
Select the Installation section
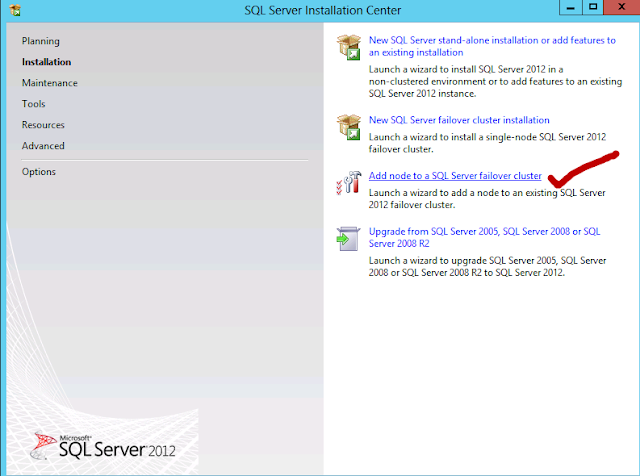click(x=46, y=62)
